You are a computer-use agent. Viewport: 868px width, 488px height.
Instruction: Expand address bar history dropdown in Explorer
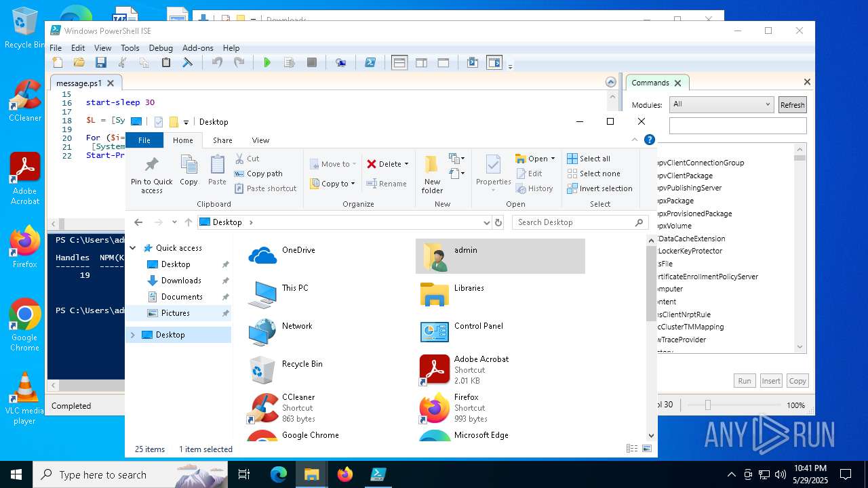pyautogui.click(x=486, y=222)
